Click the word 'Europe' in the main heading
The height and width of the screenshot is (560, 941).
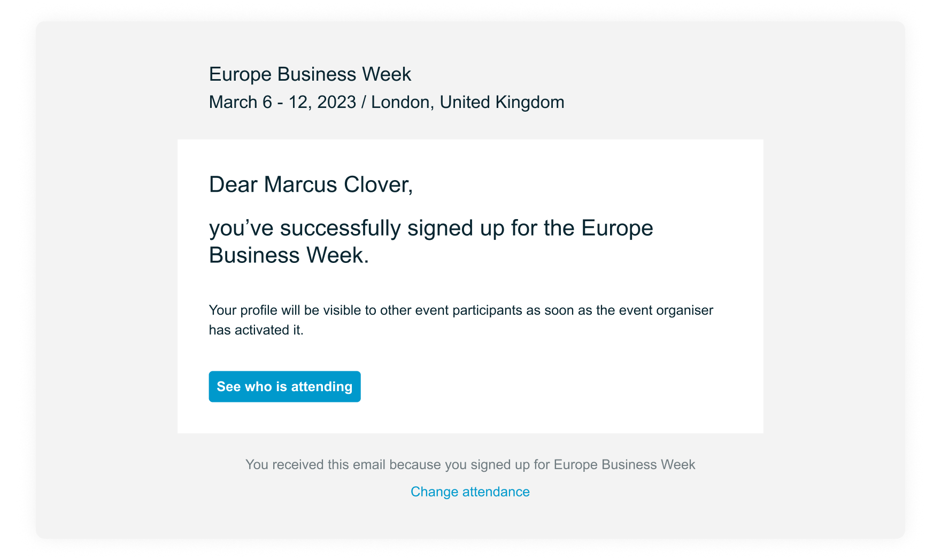tap(617, 228)
